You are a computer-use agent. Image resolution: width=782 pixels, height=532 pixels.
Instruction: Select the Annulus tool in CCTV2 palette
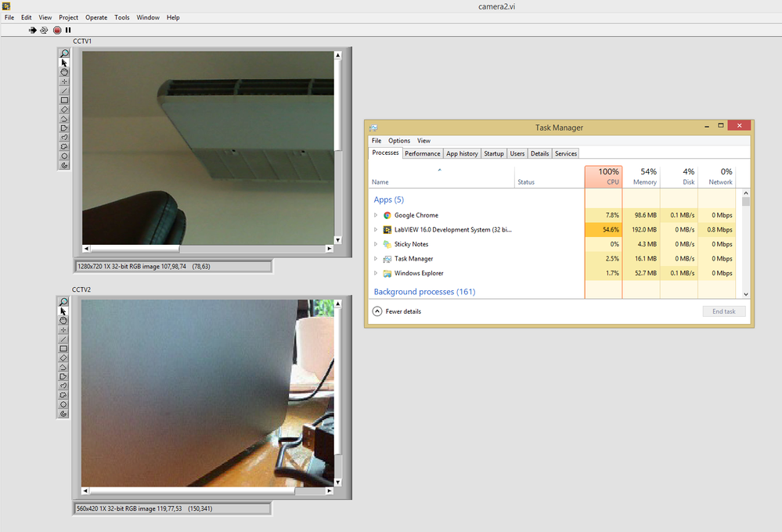[x=63, y=413]
